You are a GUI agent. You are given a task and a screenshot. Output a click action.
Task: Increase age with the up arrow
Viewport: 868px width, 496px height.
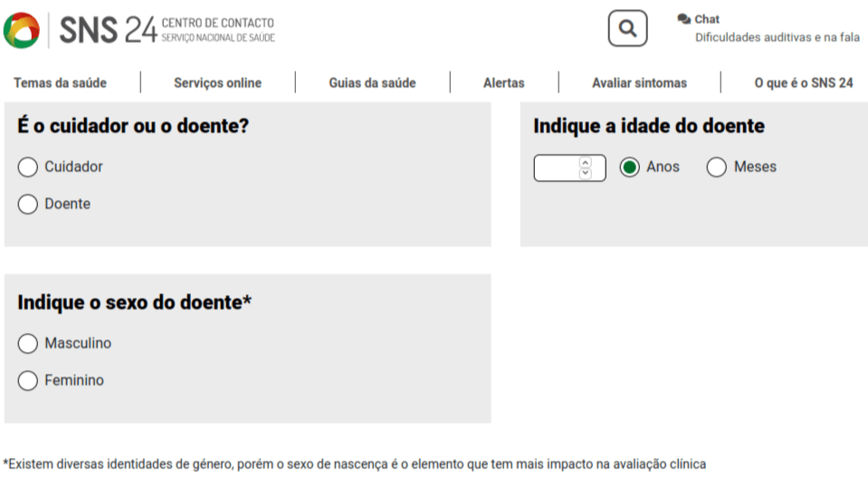586,163
